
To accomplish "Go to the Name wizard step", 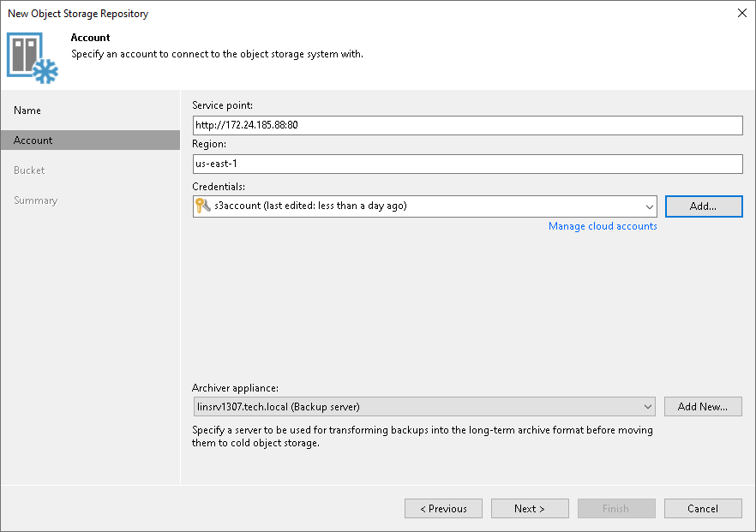I will (27, 111).
